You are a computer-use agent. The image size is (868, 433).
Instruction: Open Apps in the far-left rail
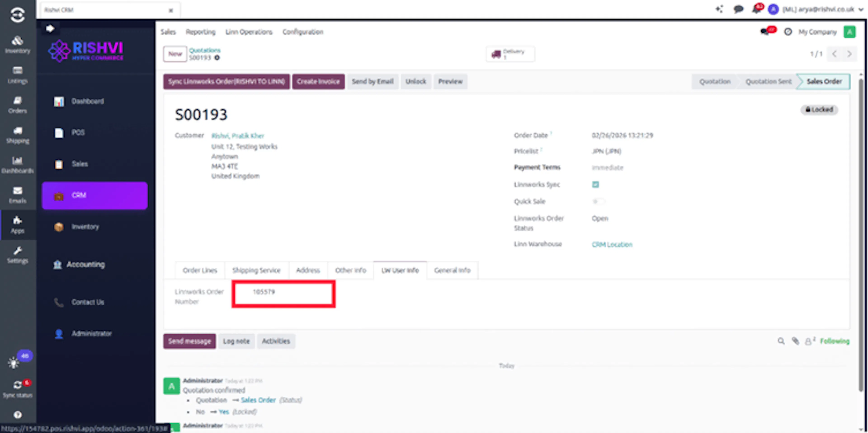[x=18, y=225]
